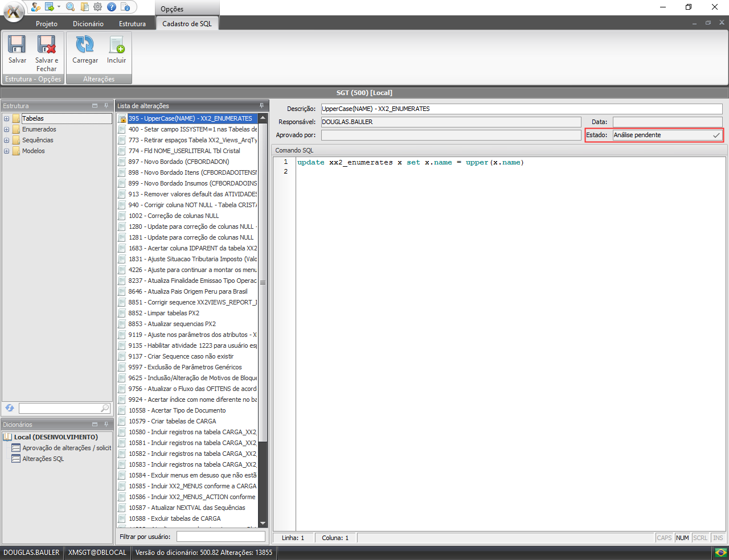The image size is (729, 560).
Task: Click the Incluir new script icon
Action: point(117,44)
